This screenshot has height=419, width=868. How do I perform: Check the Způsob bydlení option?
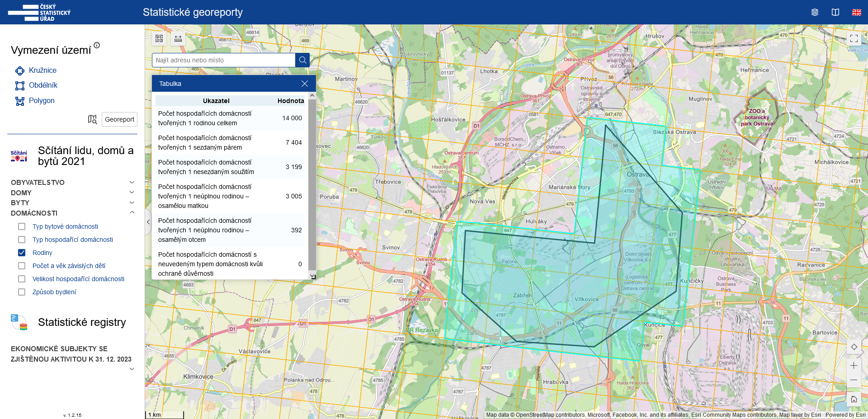[x=22, y=292]
